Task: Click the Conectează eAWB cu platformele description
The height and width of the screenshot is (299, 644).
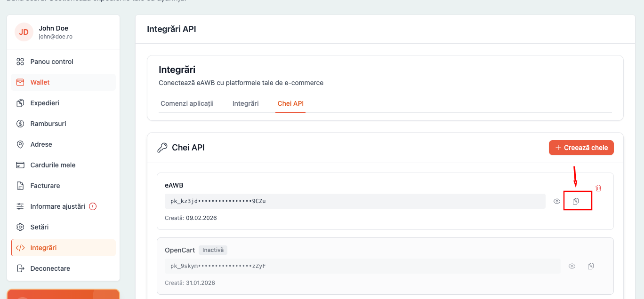Action: (x=241, y=83)
